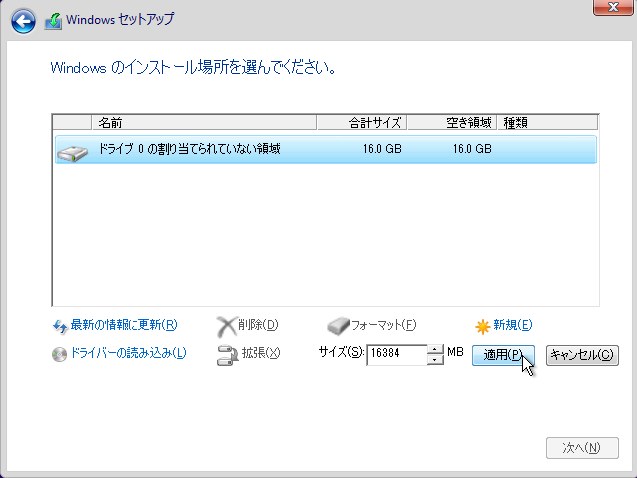Click the 16.0 GB total size cell
This screenshot has width=637, height=478.
click(x=382, y=149)
